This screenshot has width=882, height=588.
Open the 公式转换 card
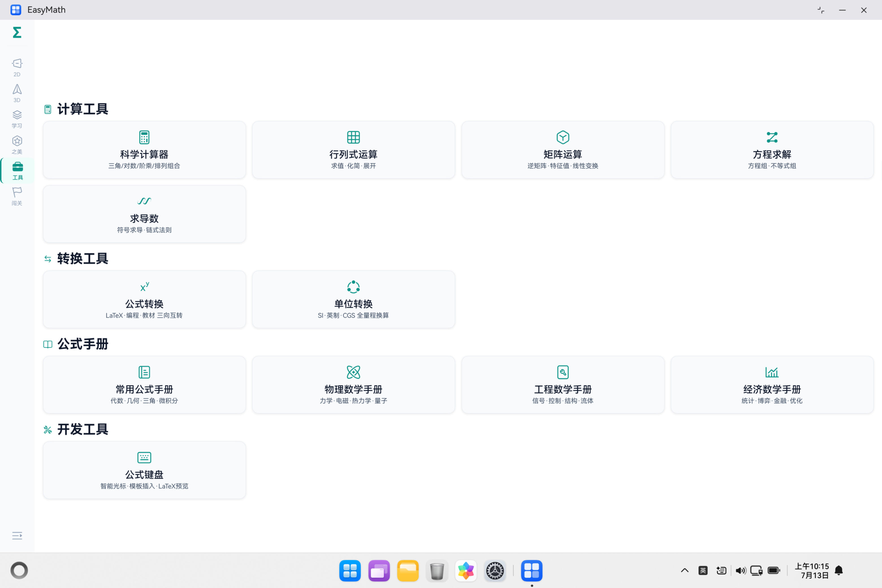[144, 299]
